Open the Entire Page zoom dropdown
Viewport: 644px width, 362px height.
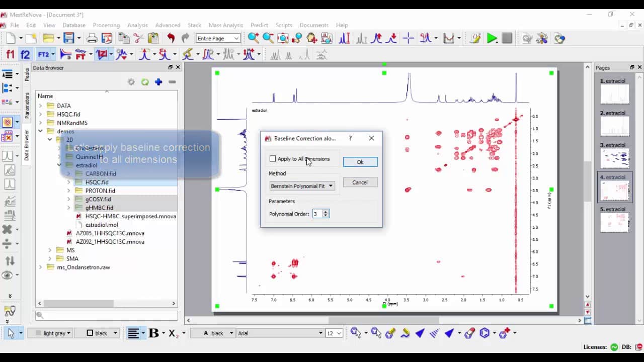(218, 38)
